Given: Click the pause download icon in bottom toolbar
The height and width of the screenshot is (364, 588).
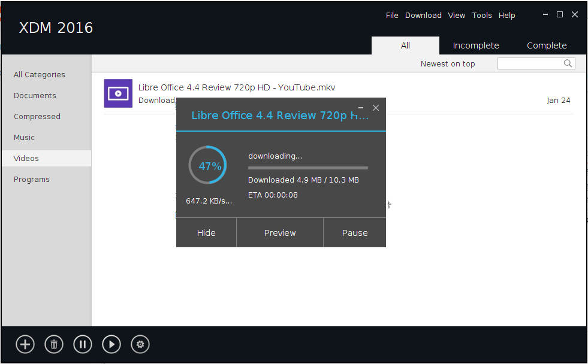Looking at the screenshot, I should tap(83, 344).
